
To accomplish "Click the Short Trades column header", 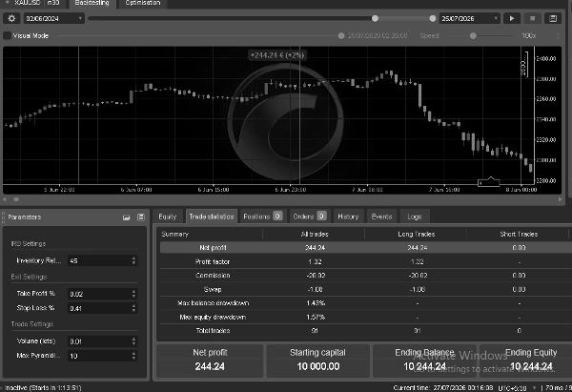I will click(519, 234).
